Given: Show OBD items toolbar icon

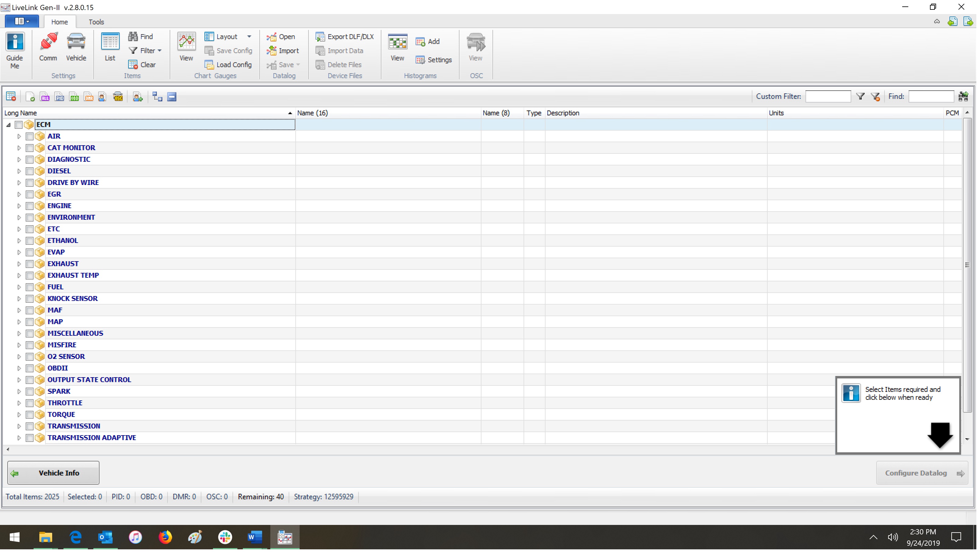Looking at the screenshot, I should pos(74,97).
